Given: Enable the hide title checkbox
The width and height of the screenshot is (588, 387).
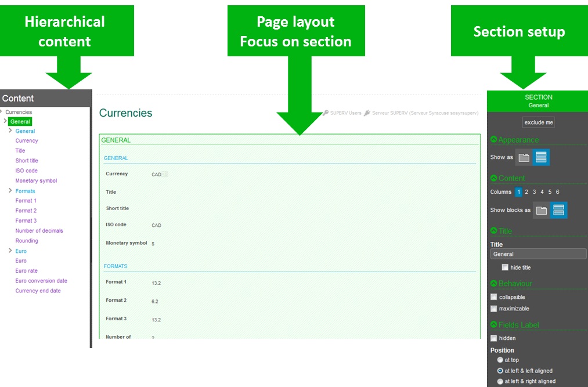Looking at the screenshot, I should 505,267.
